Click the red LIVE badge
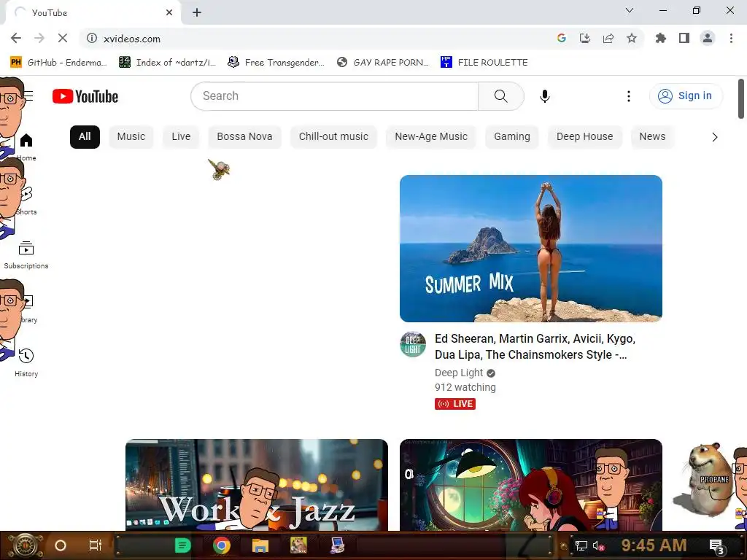This screenshot has width=747, height=560. (455, 404)
